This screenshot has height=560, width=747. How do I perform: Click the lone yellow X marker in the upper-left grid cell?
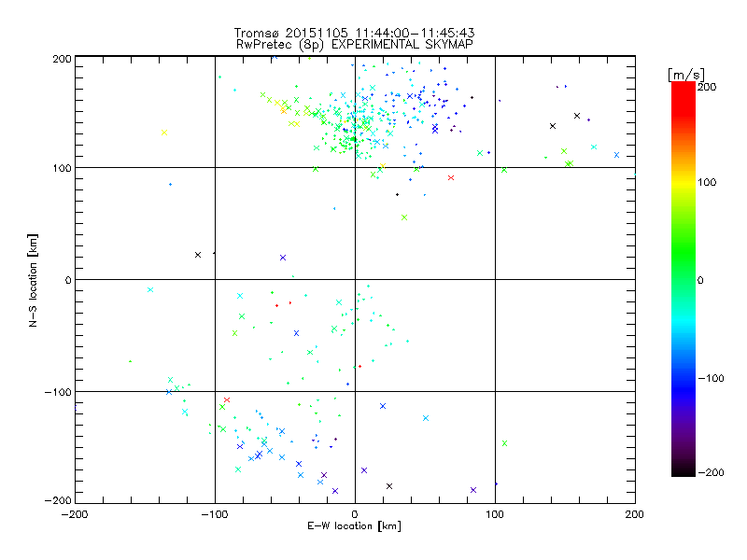point(164,133)
